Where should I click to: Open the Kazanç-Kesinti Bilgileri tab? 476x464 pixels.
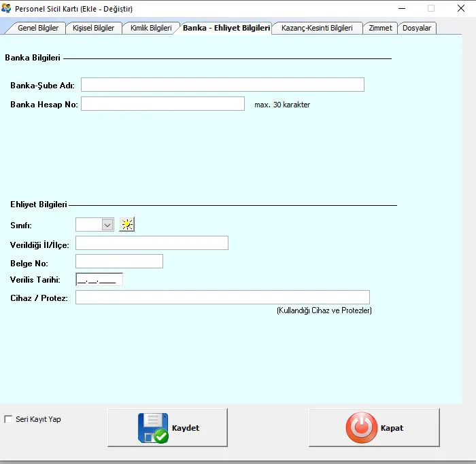click(317, 28)
